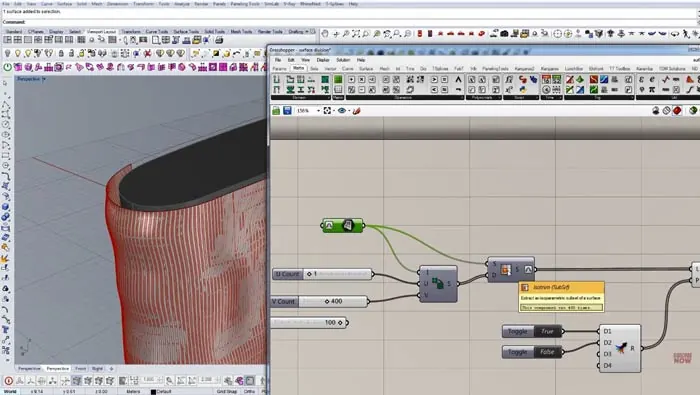
Task: Select the Front viewport tab at bottom
Action: click(80, 369)
